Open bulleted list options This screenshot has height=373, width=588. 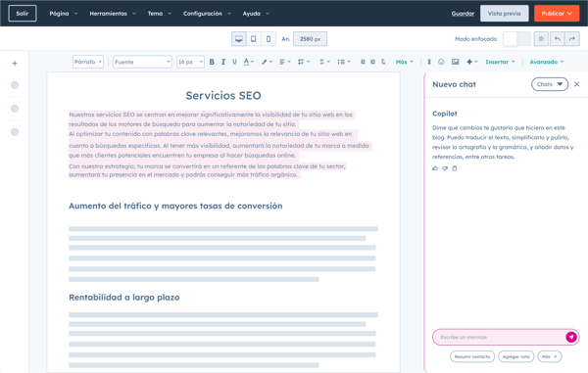pos(304,62)
